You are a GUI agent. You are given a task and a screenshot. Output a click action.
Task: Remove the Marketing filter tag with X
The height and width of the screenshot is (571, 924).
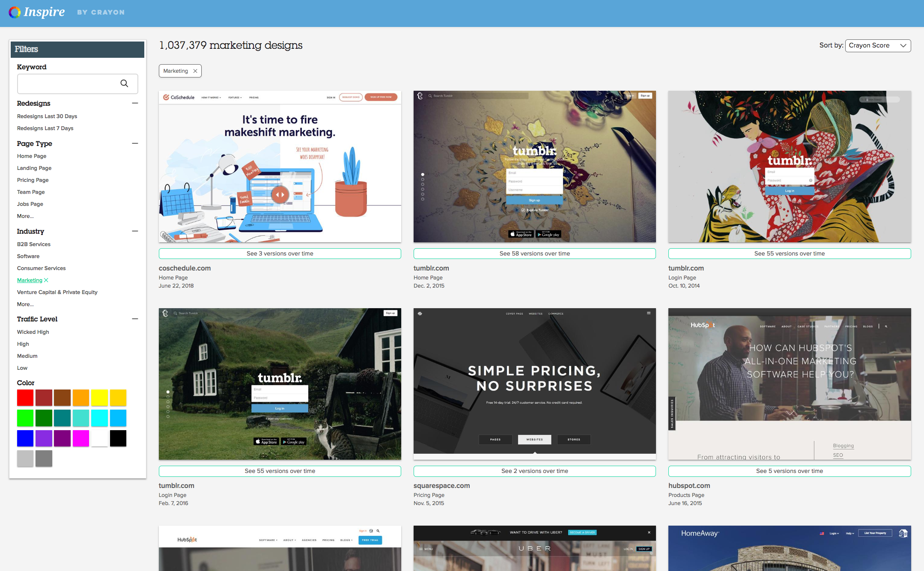click(x=195, y=71)
